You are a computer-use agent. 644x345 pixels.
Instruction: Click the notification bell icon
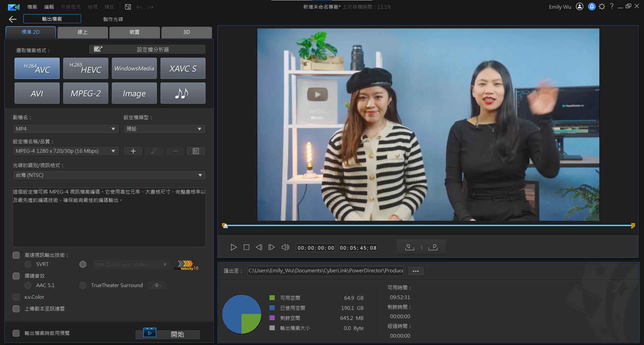click(592, 7)
